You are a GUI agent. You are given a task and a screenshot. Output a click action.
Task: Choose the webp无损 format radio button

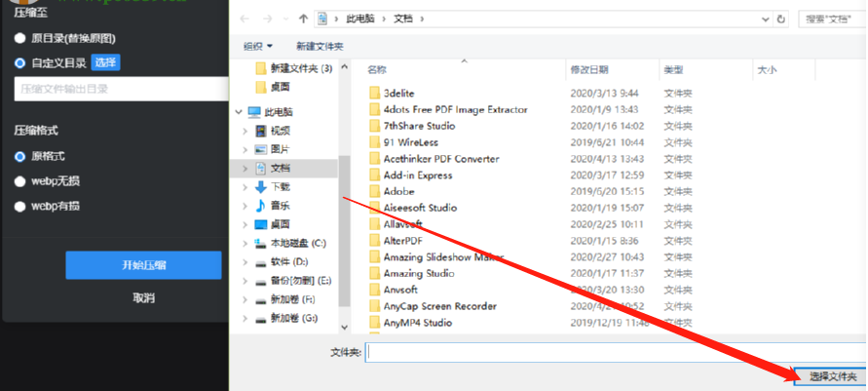(x=19, y=181)
